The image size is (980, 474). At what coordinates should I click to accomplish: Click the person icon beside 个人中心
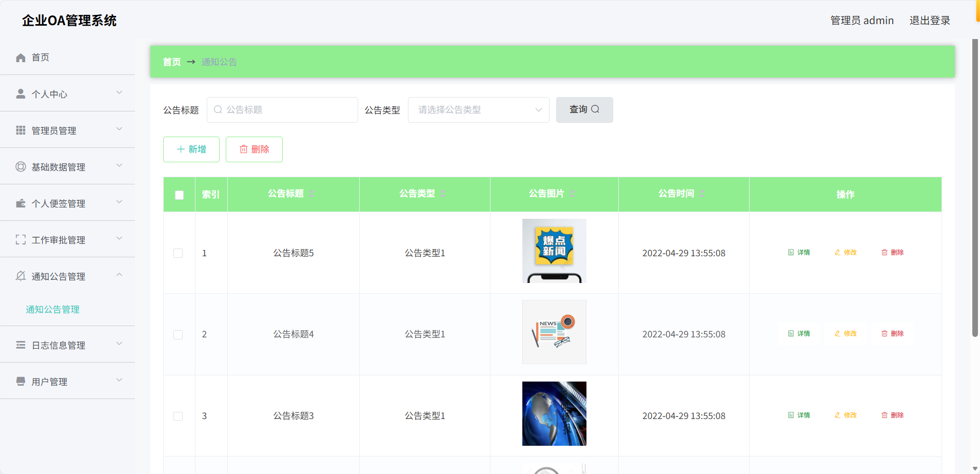[x=21, y=93]
